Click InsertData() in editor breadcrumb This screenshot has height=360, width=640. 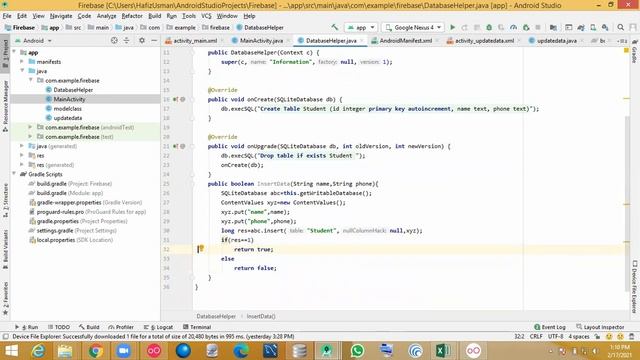(x=261, y=316)
